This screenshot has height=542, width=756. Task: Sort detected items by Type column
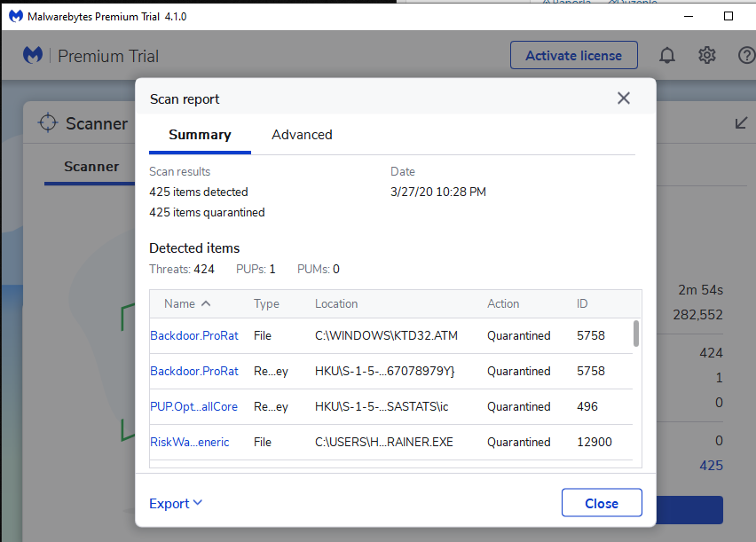coord(266,303)
